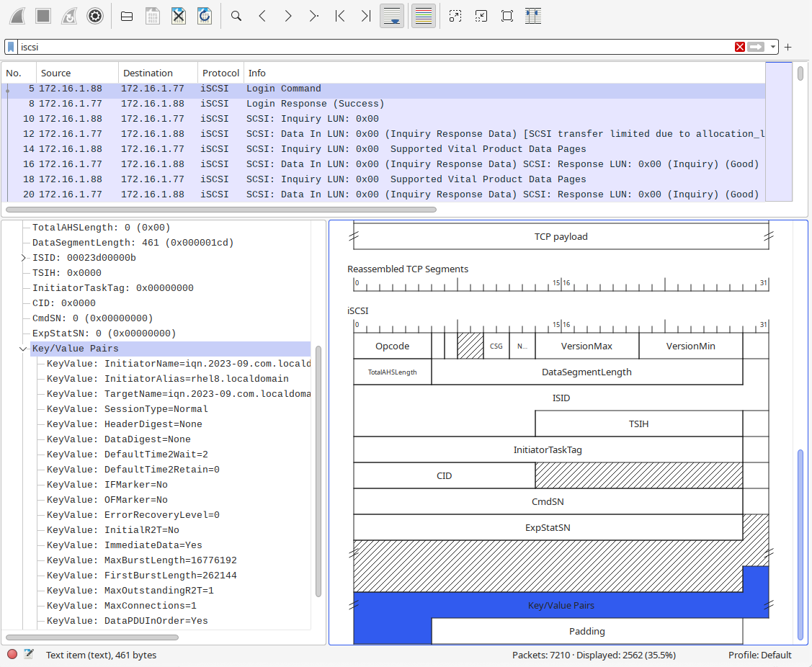The width and height of the screenshot is (812, 667).
Task: Stop the running capture
Action: (x=43, y=16)
